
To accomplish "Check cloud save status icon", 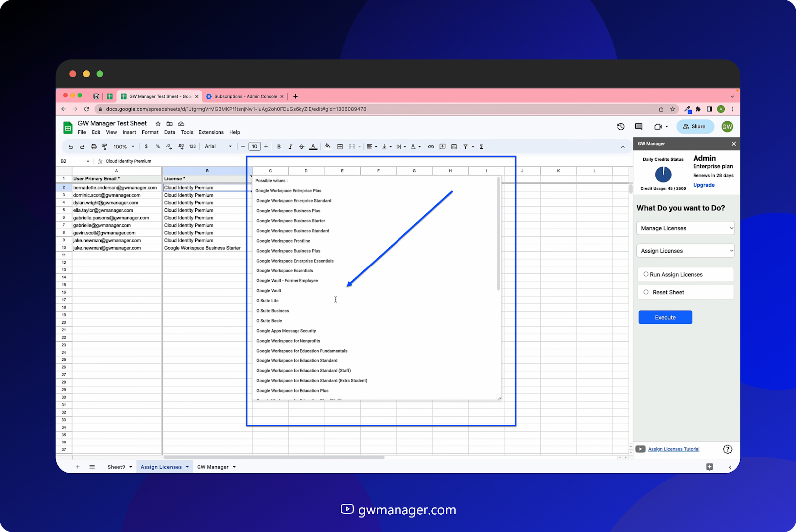I will point(181,124).
